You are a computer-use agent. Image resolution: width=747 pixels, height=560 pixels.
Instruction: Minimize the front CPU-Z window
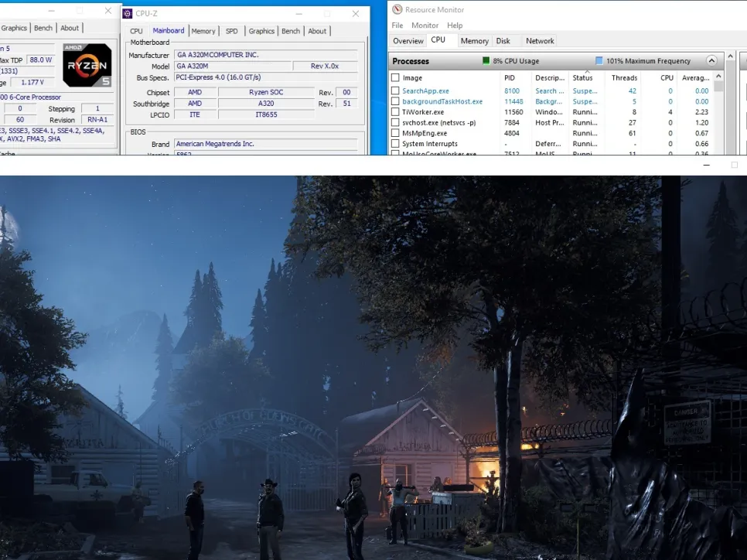298,14
